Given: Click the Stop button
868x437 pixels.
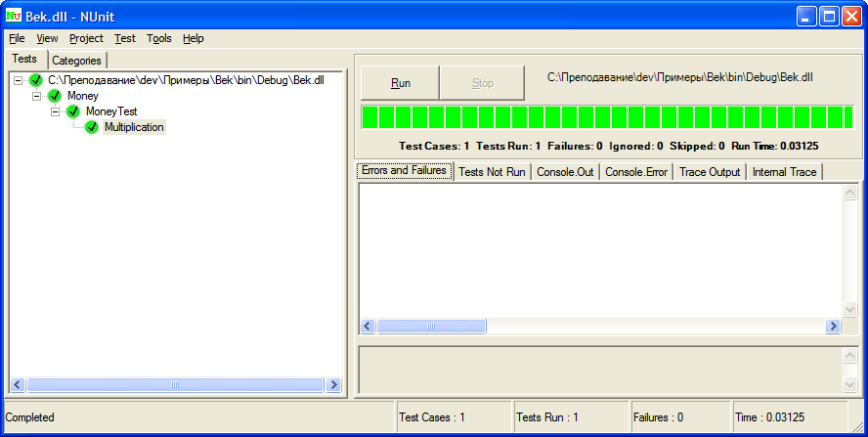Looking at the screenshot, I should pos(482,83).
